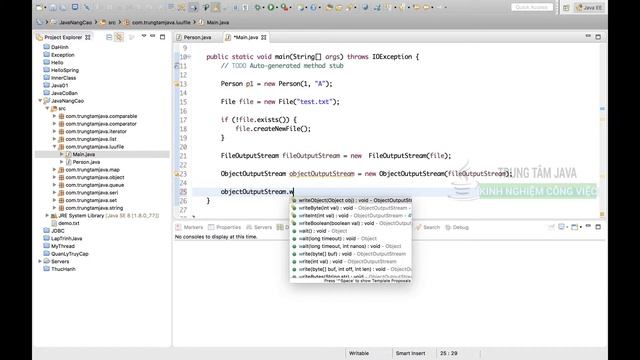Viewport: 640px width, 360px height.
Task: Switch to the Java EE perspective
Action: (589, 7)
